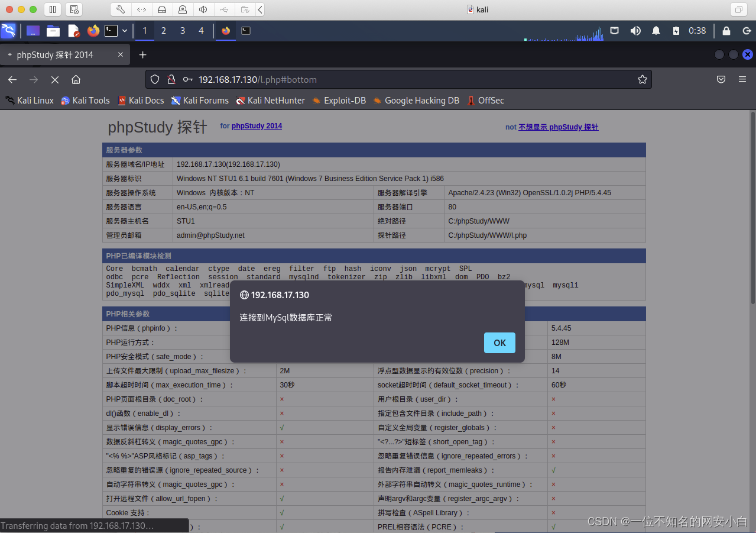
Task: Open the Kali dragon applications menu
Action: point(8,31)
